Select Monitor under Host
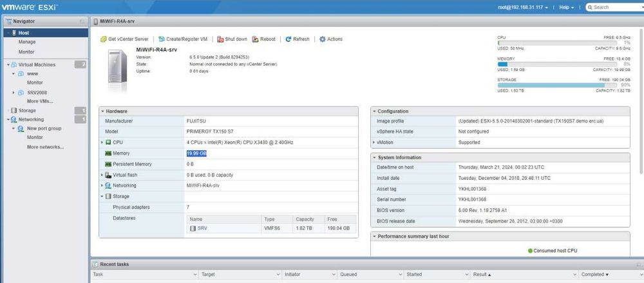644x283 pixels. pos(26,52)
